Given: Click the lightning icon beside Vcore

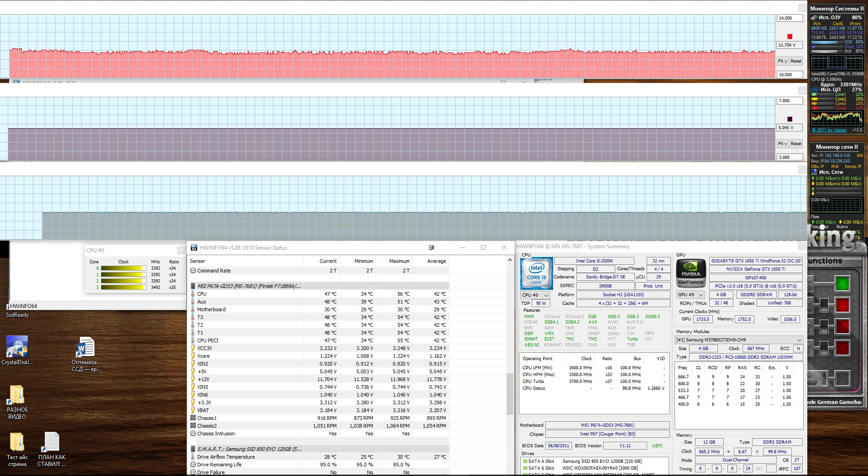Looking at the screenshot, I should pos(193,356).
